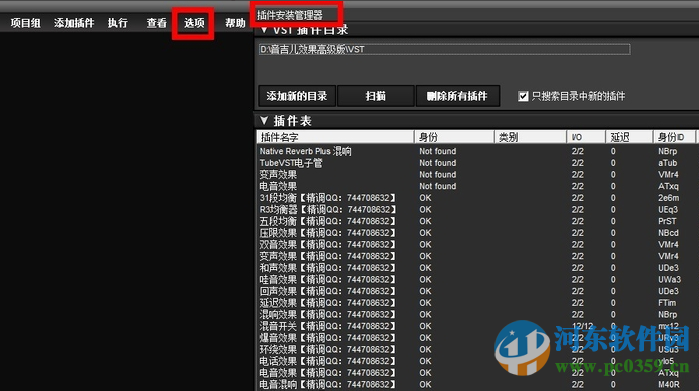The image size is (699, 391).
Task: Open the 项目组 menu
Action: (25, 23)
